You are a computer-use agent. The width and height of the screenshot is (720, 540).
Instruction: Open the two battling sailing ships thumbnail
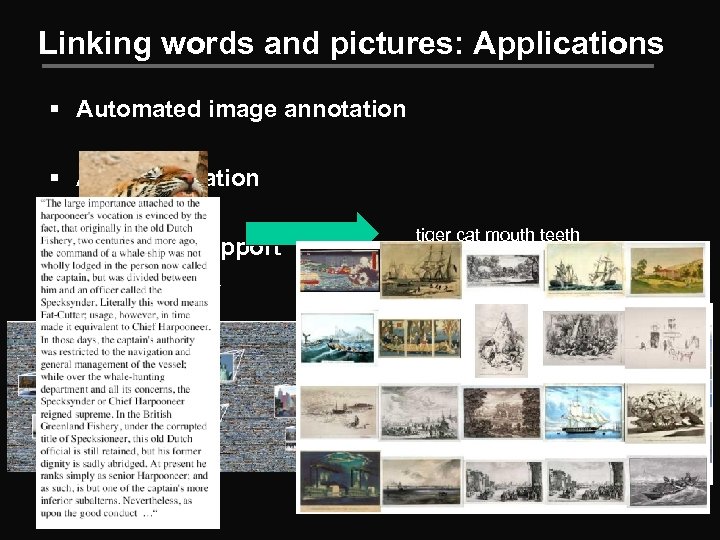[585, 270]
